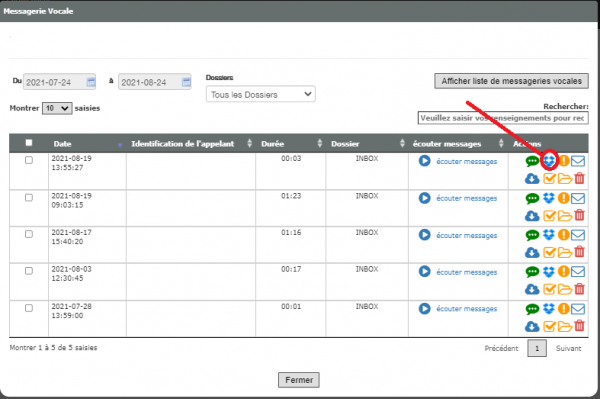Image resolution: width=600 pixels, height=399 pixels.
Task: Select the 2021-08-17 15:40:20 message checkbox
Action: (x=29, y=234)
